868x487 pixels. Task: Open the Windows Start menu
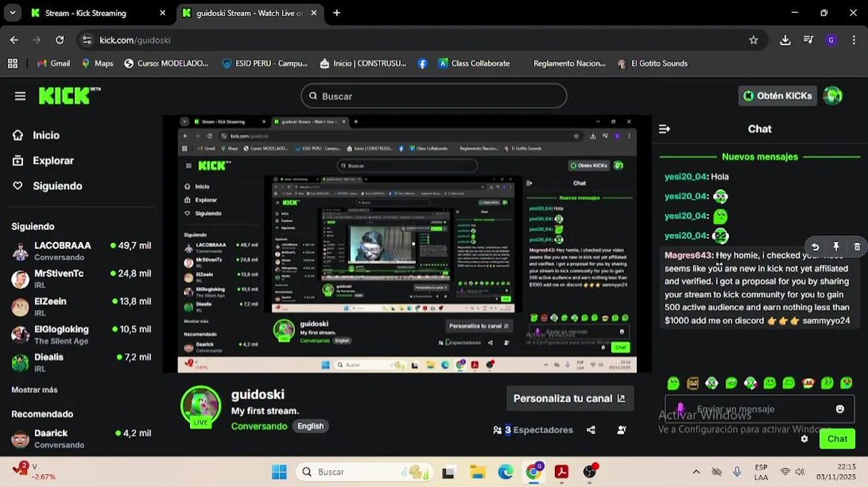(x=279, y=471)
